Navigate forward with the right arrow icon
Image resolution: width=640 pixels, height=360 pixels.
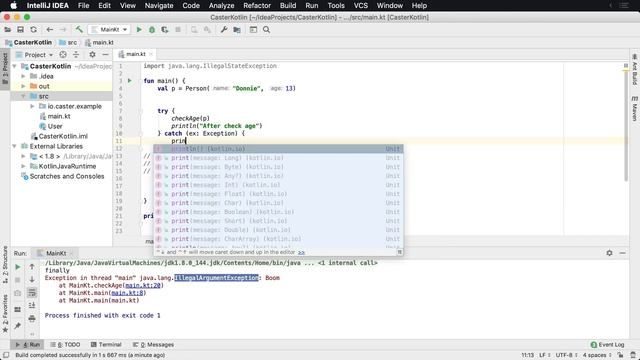coord(62,30)
